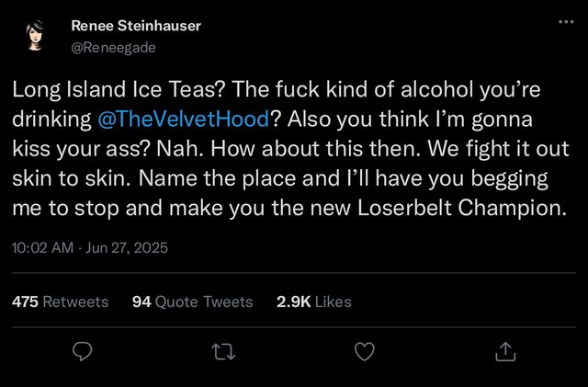
Task: Open the share icon options
Action: click(504, 350)
